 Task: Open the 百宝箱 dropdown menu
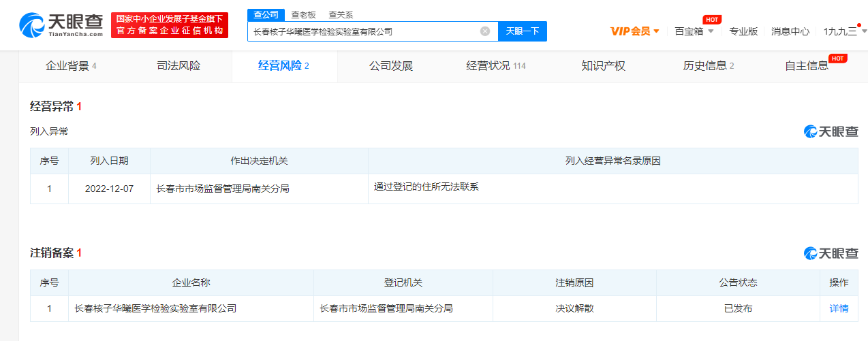pyautogui.click(x=694, y=31)
